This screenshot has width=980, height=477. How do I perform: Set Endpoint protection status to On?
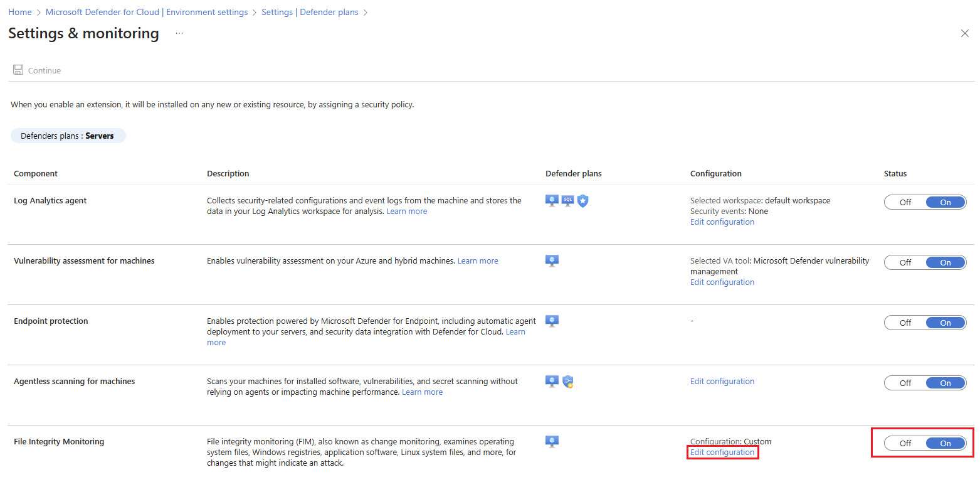click(946, 323)
